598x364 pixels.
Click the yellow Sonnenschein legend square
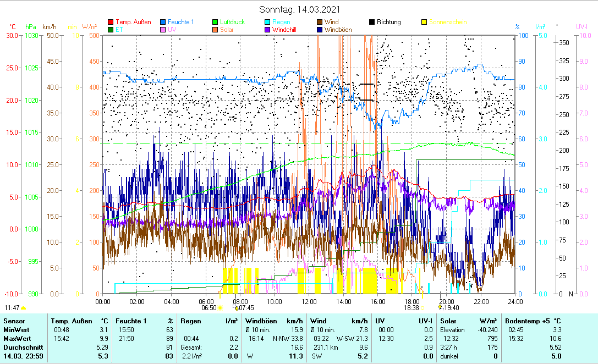pos(425,23)
